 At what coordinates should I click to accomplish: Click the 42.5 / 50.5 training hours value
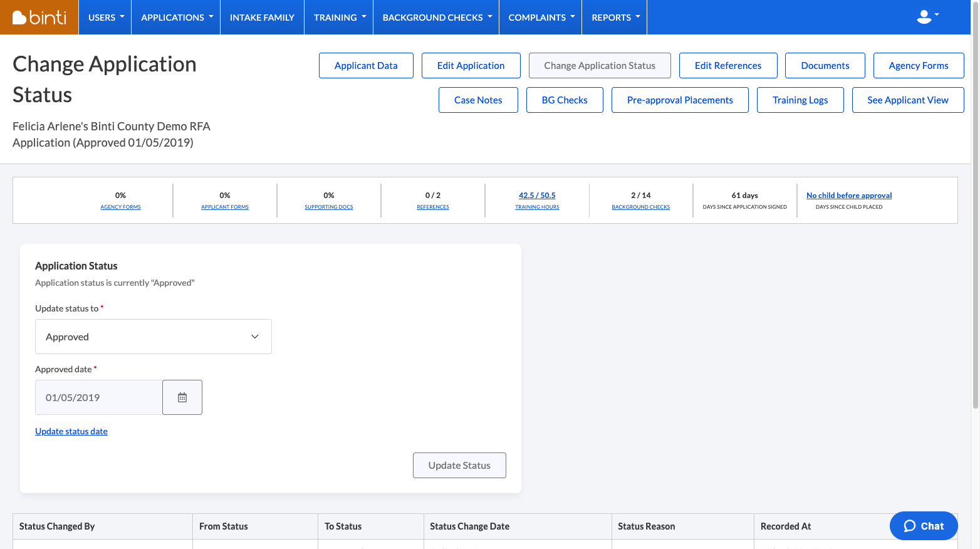(x=537, y=196)
